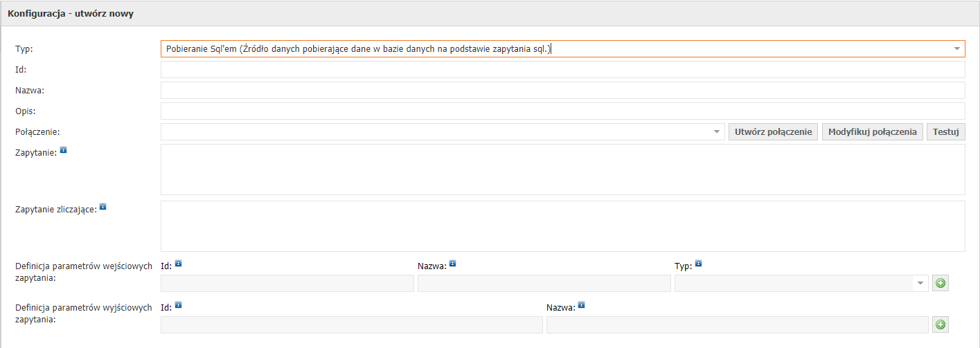The image size is (980, 348).
Task: Add input parameter with green plus icon
Action: click(x=941, y=283)
